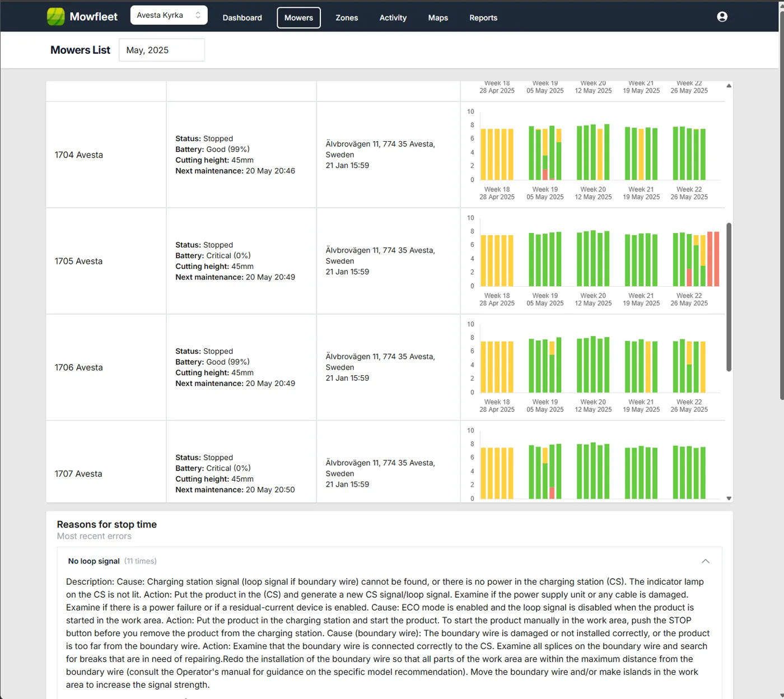The width and height of the screenshot is (784, 699).
Task: Collapse the No loop signal chevron icon
Action: 706,561
